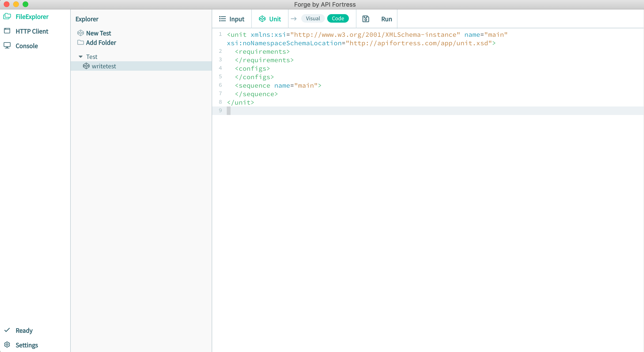Click the Unit cube icon in toolbar
This screenshot has width=644, height=352.
262,18
